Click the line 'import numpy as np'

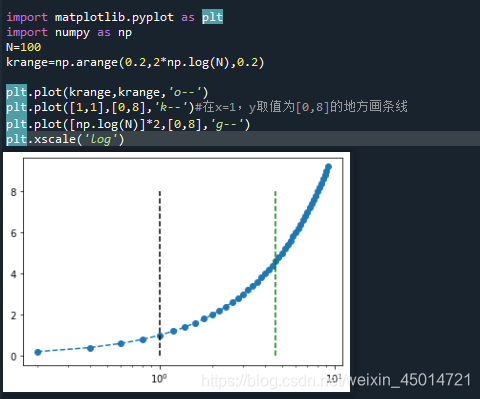69,33
